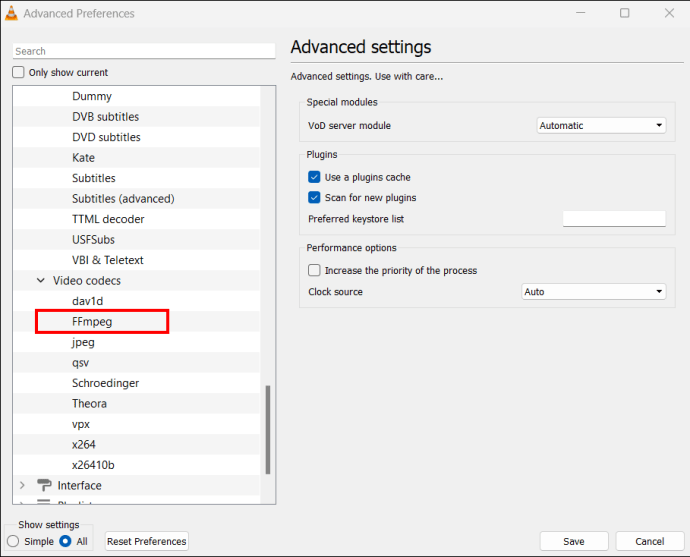This screenshot has width=690, height=557.
Task: Open the VoD server module dropdown
Action: [601, 125]
